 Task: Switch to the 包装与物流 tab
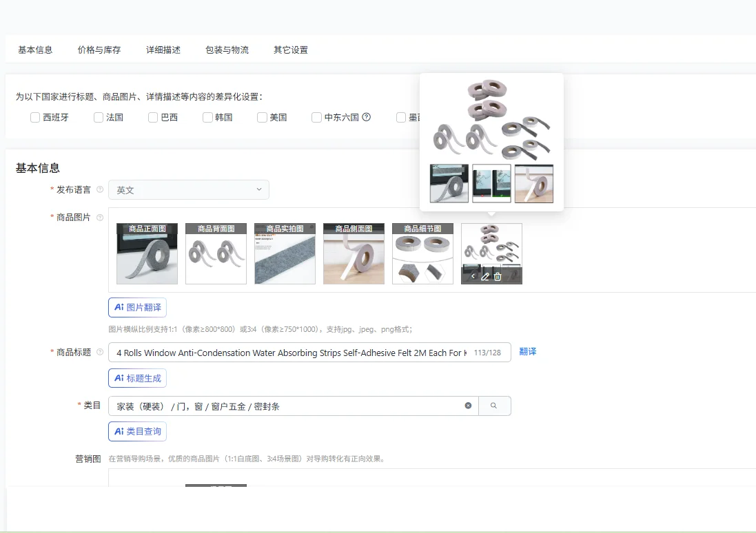coord(227,50)
